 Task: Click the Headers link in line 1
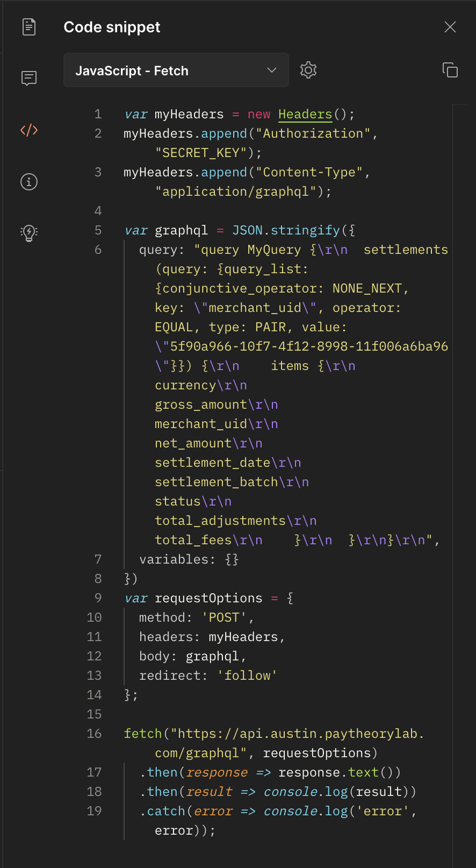tap(305, 114)
